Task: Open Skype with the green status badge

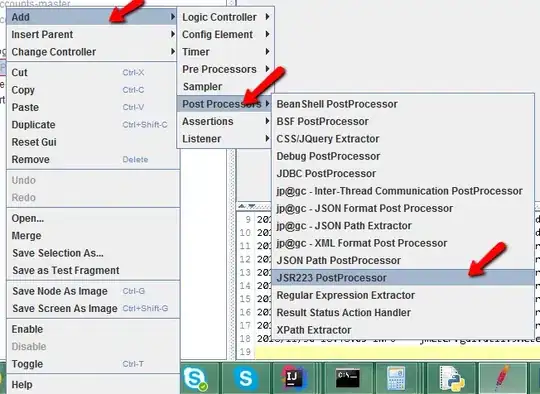Action: click(195, 378)
